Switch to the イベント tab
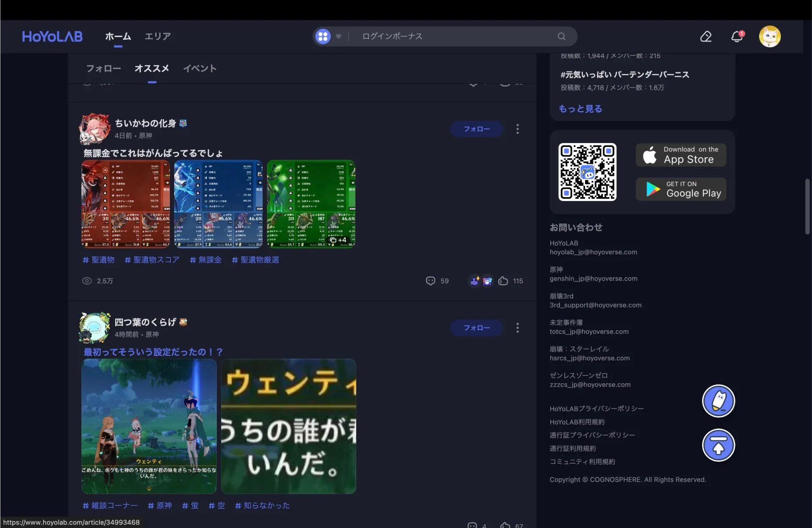Viewport: 812px width, 528px height. [200, 68]
